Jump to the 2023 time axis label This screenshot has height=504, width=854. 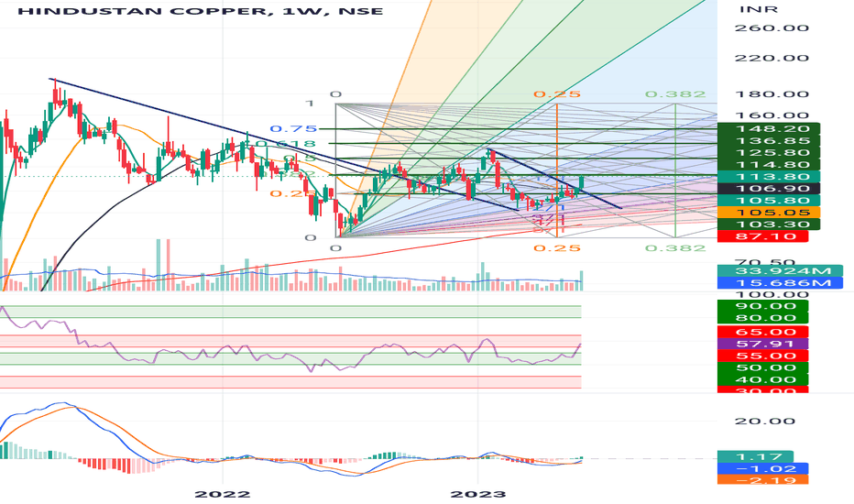click(478, 494)
